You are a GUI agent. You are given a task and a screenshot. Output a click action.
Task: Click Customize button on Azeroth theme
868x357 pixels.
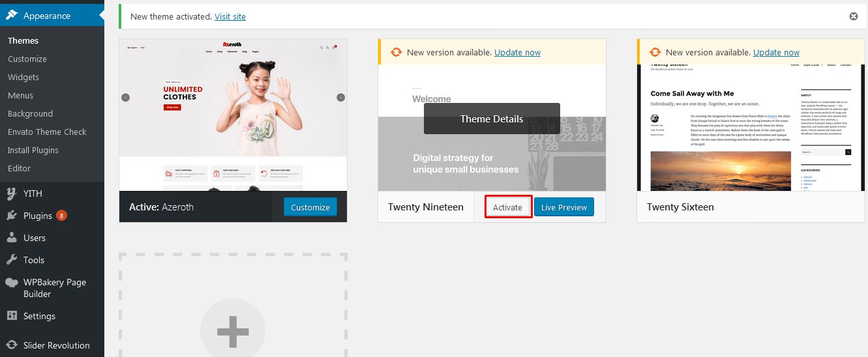coord(310,207)
